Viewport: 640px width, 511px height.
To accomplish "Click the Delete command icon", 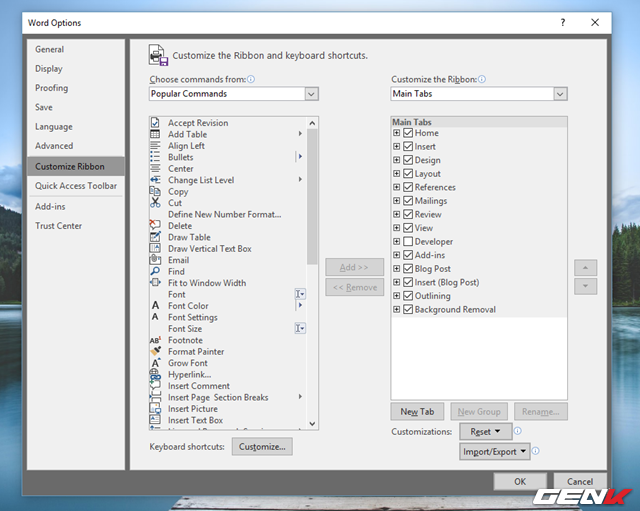I will pos(155,225).
